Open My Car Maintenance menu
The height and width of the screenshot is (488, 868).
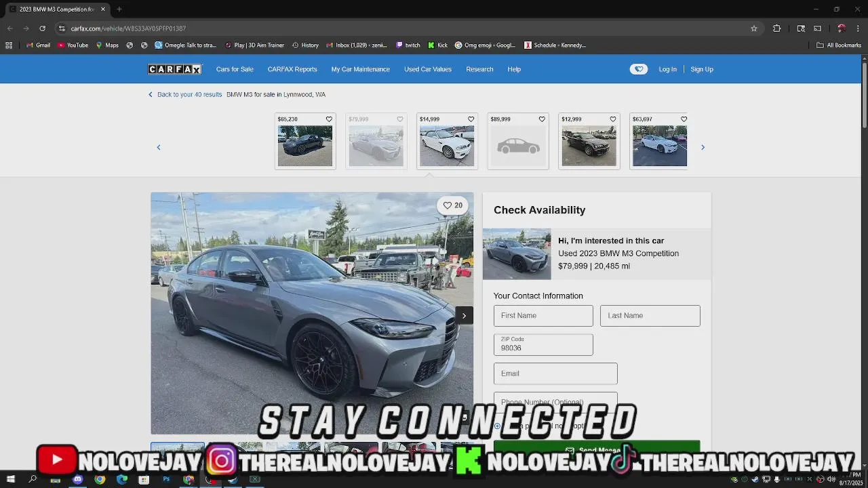(x=361, y=69)
